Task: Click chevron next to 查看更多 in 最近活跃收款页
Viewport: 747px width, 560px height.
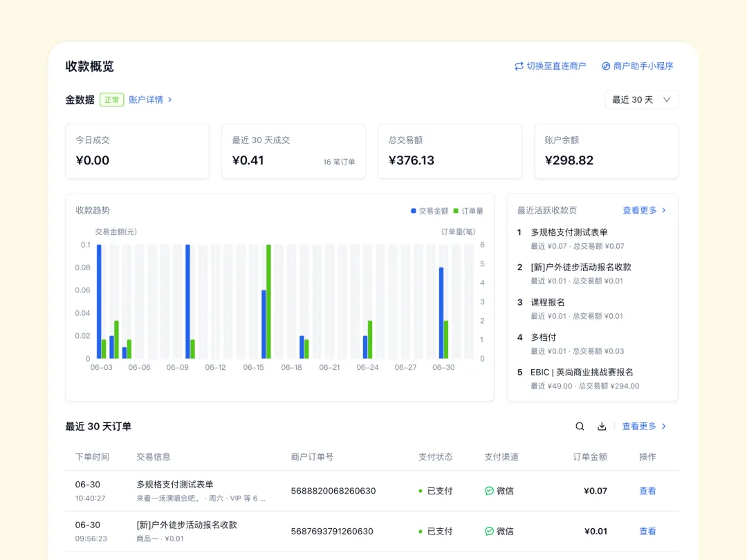Action: pyautogui.click(x=664, y=210)
